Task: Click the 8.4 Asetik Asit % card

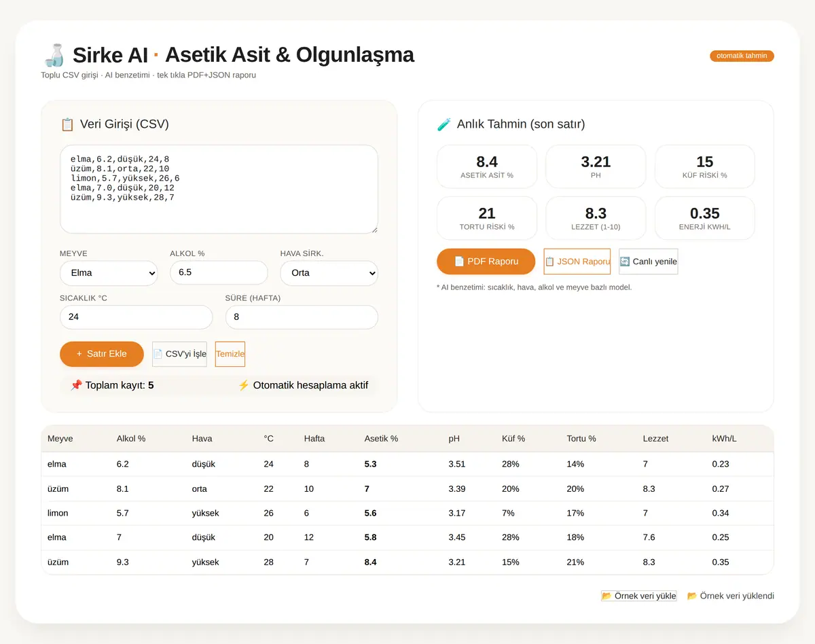Action: point(487,166)
